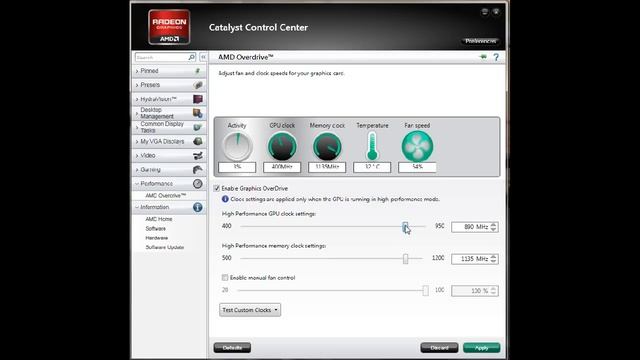The width and height of the screenshot is (640, 360).
Task: Click the HydraVision icon
Action: [x=198, y=99]
